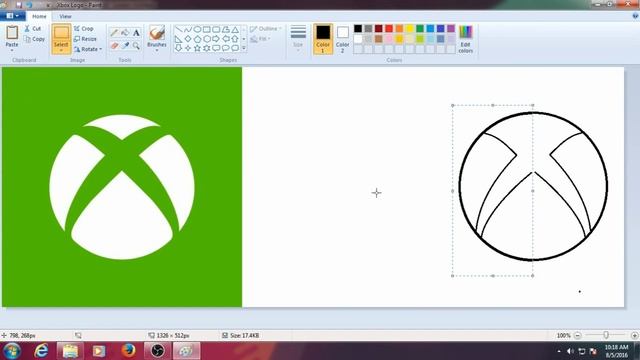Image resolution: width=640 pixels, height=360 pixels.
Task: Click the volume speaker tray icon
Action: pos(570,351)
